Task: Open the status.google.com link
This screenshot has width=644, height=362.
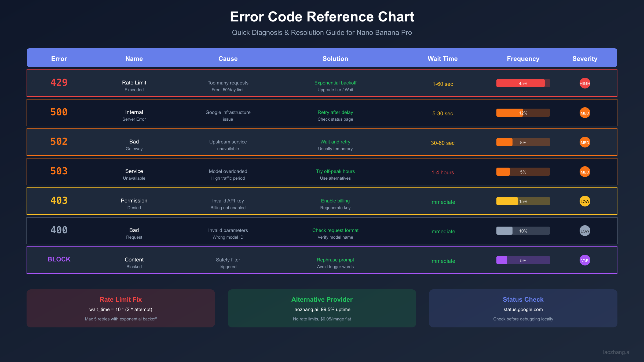Action: [x=523, y=309]
